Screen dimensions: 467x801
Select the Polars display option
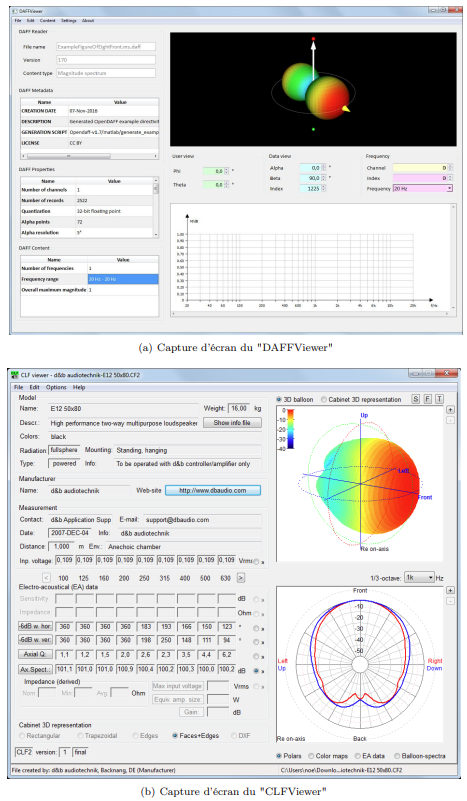(x=279, y=756)
